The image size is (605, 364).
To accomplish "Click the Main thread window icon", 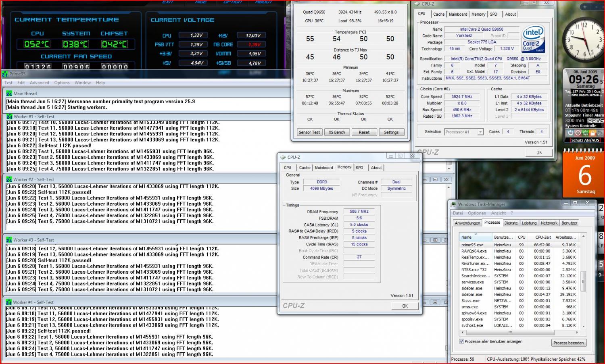I will 9,94.
